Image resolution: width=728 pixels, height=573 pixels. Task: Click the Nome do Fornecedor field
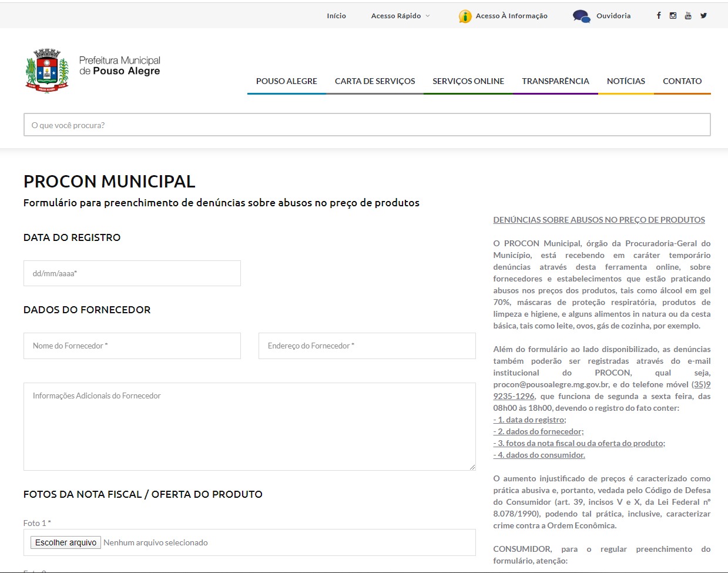pos(132,346)
